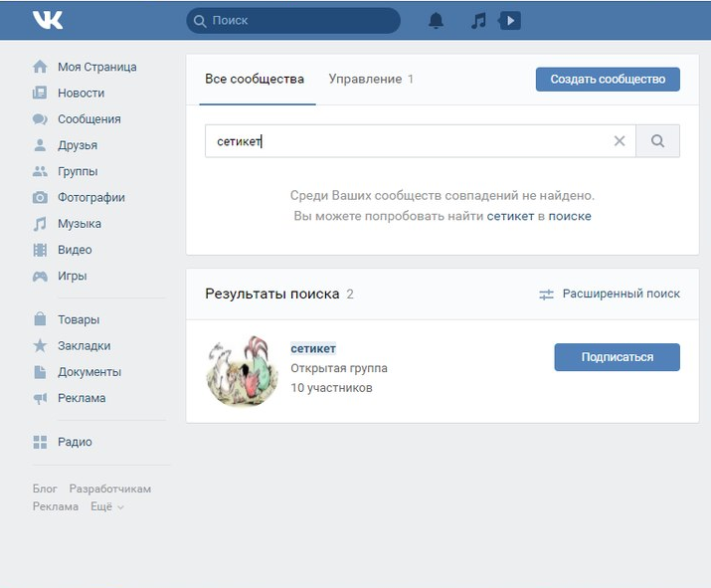Open Разработчикам footer link
Image resolution: width=711 pixels, height=588 pixels.
(109, 489)
